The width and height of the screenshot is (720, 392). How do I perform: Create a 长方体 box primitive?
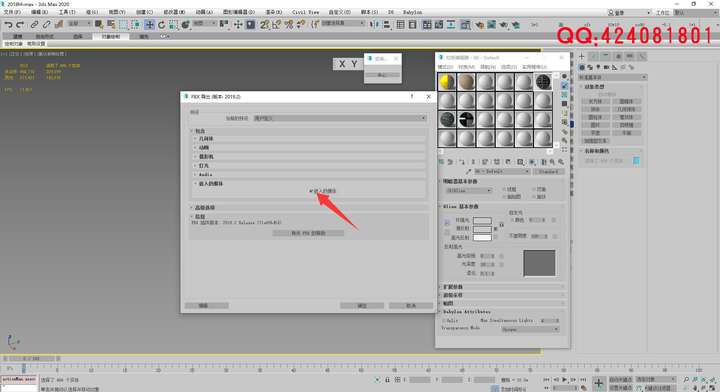(x=595, y=101)
